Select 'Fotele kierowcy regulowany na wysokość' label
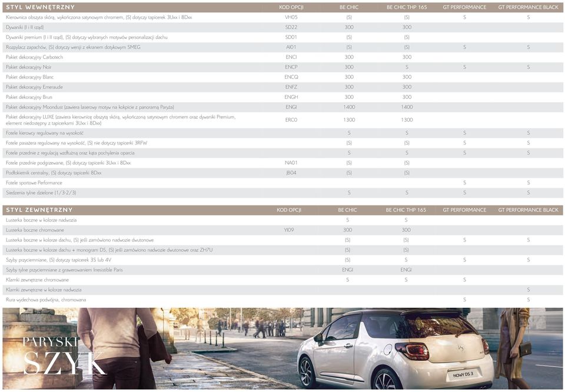The image size is (565, 392). [x=45, y=133]
